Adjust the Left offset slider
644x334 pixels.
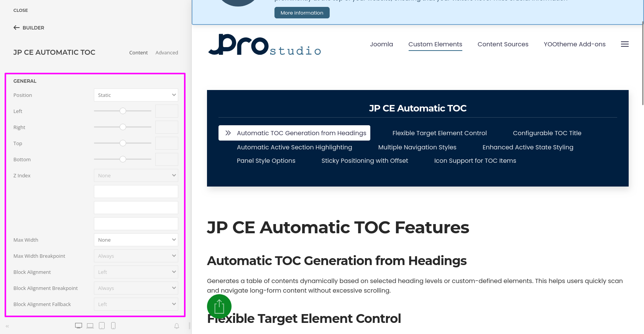[123, 111]
